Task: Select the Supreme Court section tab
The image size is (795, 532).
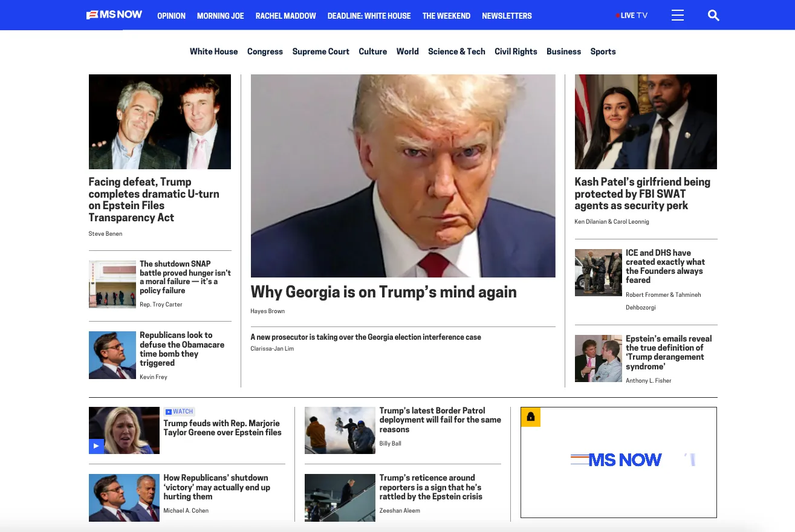Action: (x=320, y=51)
